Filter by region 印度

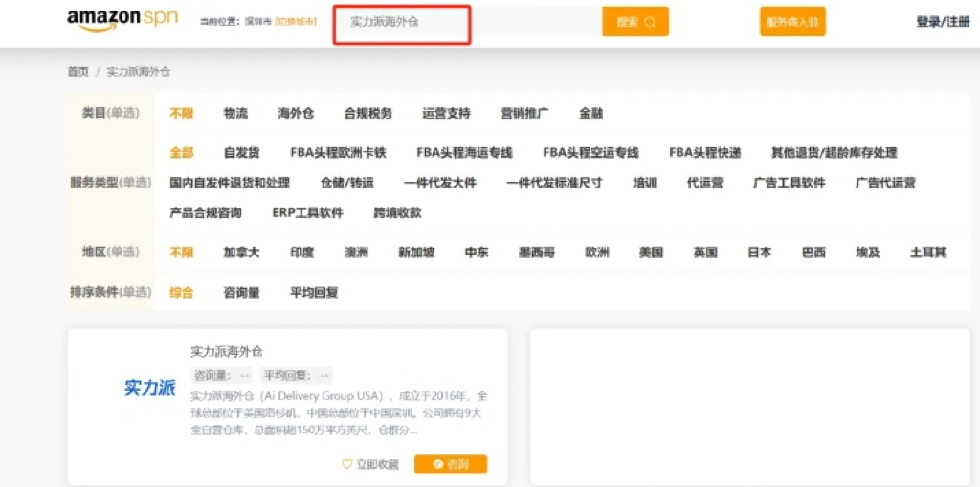point(301,253)
